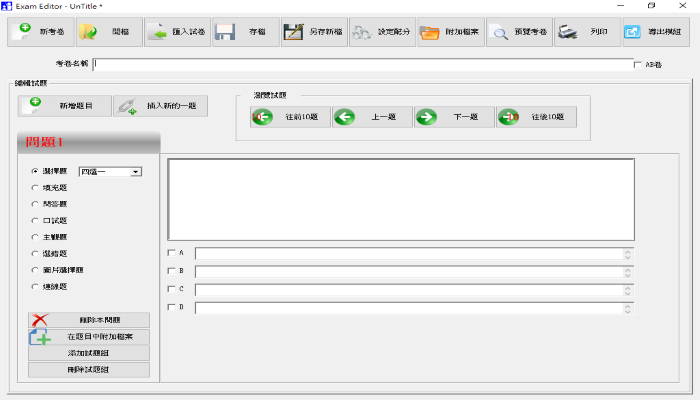Screen dimensions: 700x400
Task: Select the 填充題 question type
Action: click(x=35, y=187)
